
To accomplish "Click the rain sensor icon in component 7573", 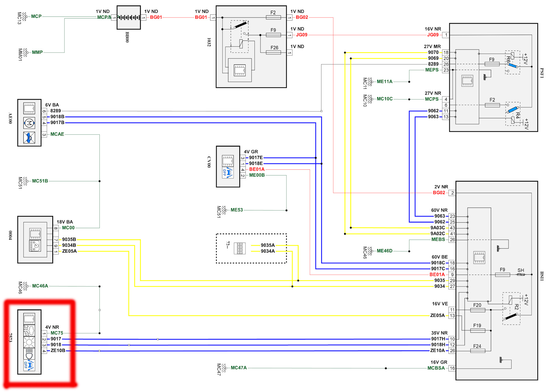I will (29, 330).
